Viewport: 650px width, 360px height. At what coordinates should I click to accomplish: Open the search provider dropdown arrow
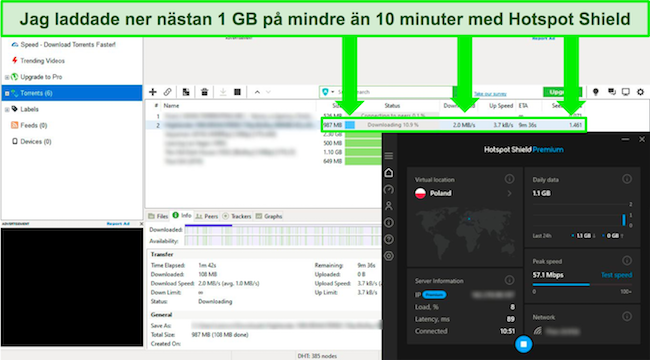pos(332,92)
